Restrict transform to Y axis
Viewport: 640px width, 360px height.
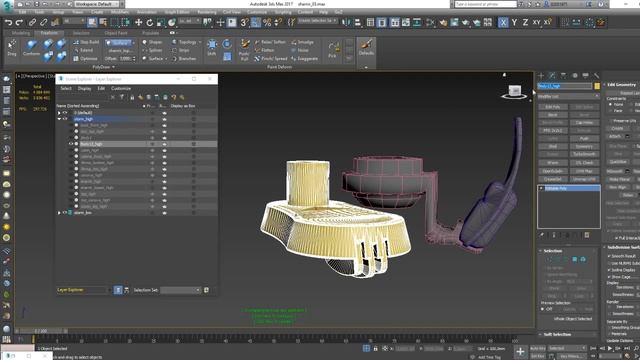tap(514, 22)
